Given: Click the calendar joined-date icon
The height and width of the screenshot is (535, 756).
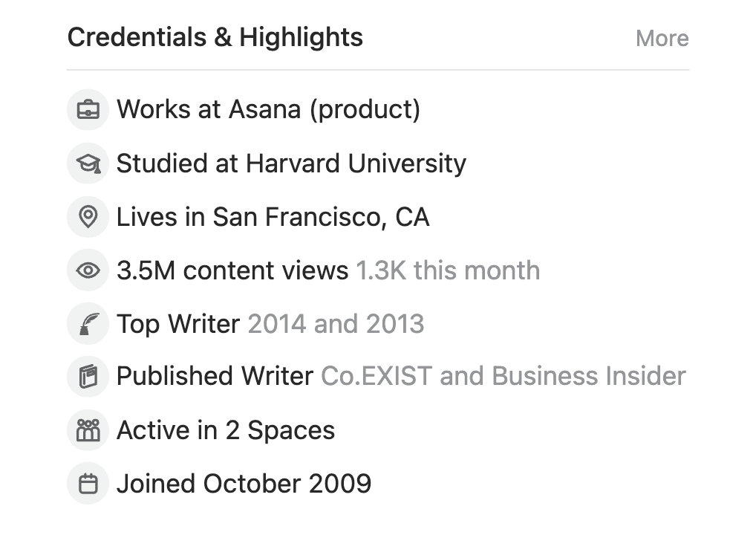Looking at the screenshot, I should coord(88,484).
